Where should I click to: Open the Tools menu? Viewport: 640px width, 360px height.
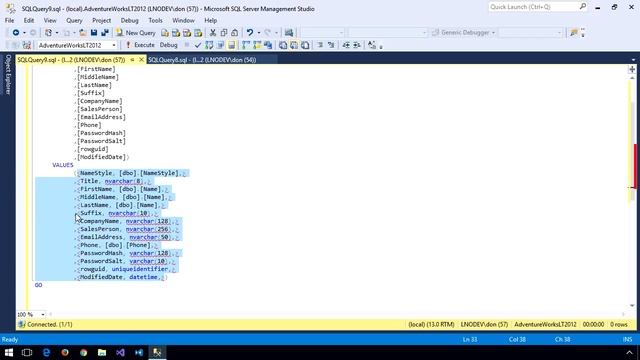coord(155,20)
